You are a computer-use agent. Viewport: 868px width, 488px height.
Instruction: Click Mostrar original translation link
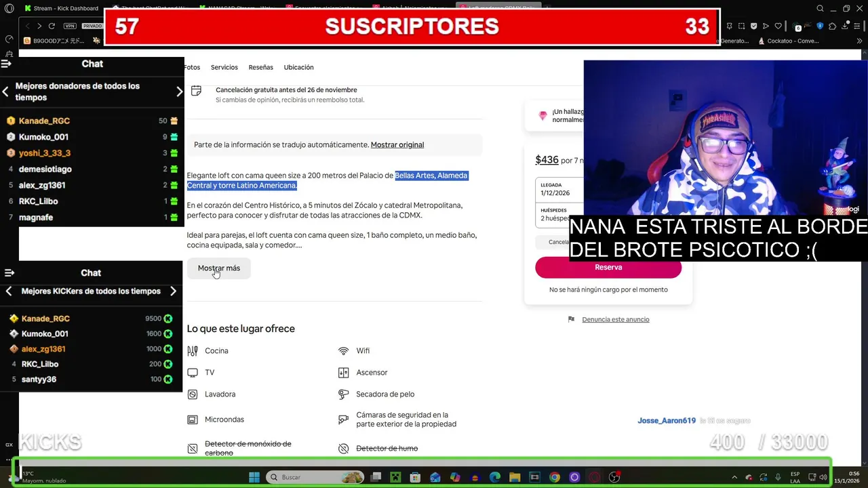point(397,144)
